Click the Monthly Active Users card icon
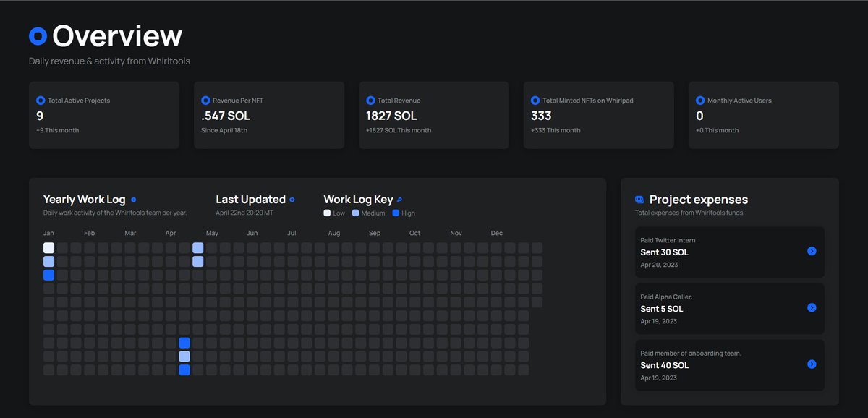The height and width of the screenshot is (418, 868). [x=700, y=101]
